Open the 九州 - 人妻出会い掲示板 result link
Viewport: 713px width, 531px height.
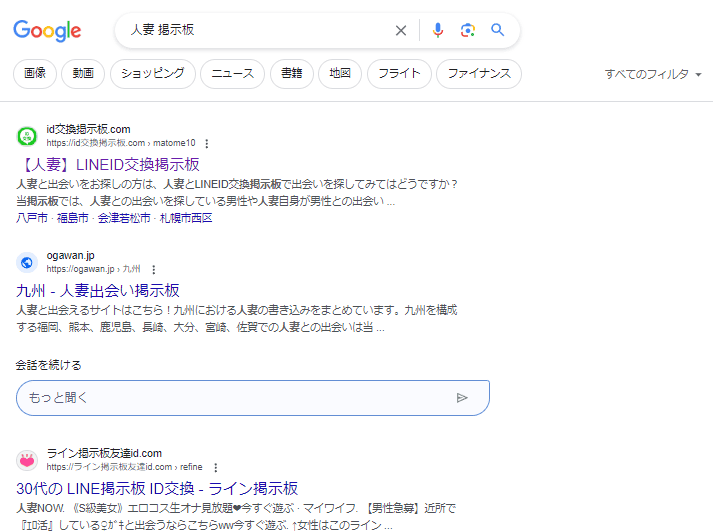pyautogui.click(x=98, y=290)
